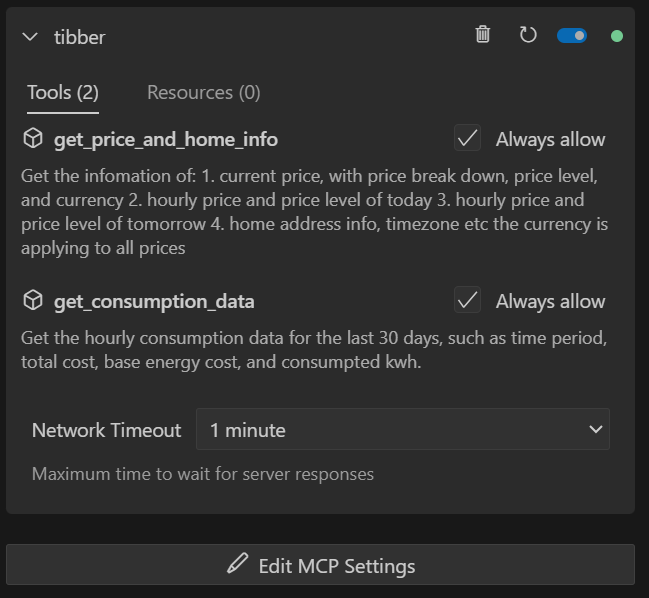The height and width of the screenshot is (598, 649).
Task: Uncheck Always allow for get_price_and_home_info
Action: 467,139
